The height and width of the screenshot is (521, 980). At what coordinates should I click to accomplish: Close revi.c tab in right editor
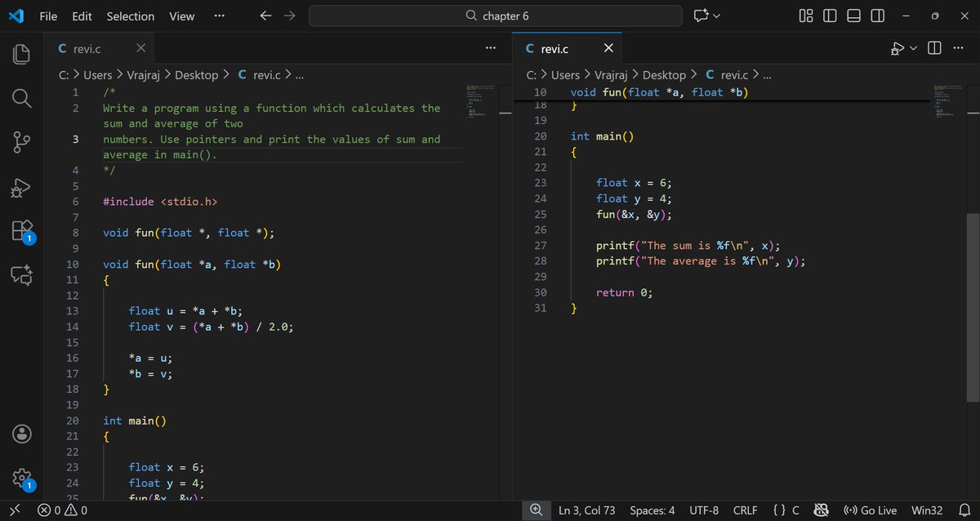(x=608, y=49)
